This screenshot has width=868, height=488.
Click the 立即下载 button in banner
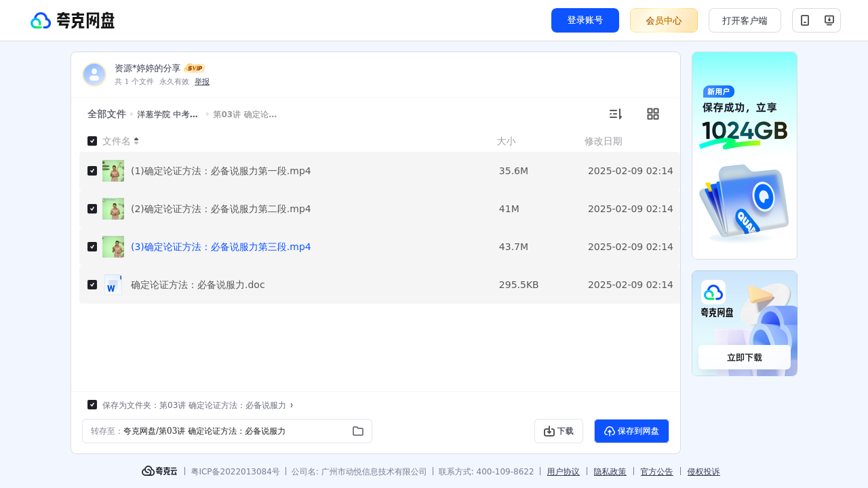coord(745,357)
